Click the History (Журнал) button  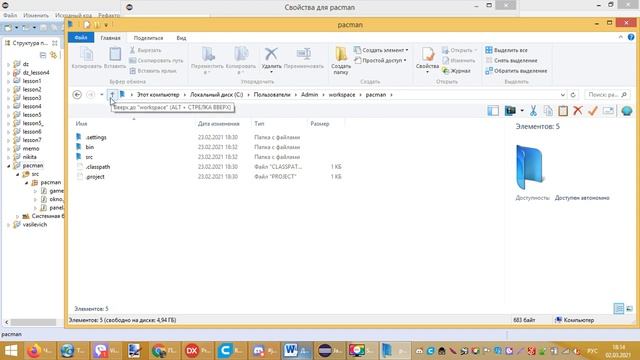pos(456,71)
